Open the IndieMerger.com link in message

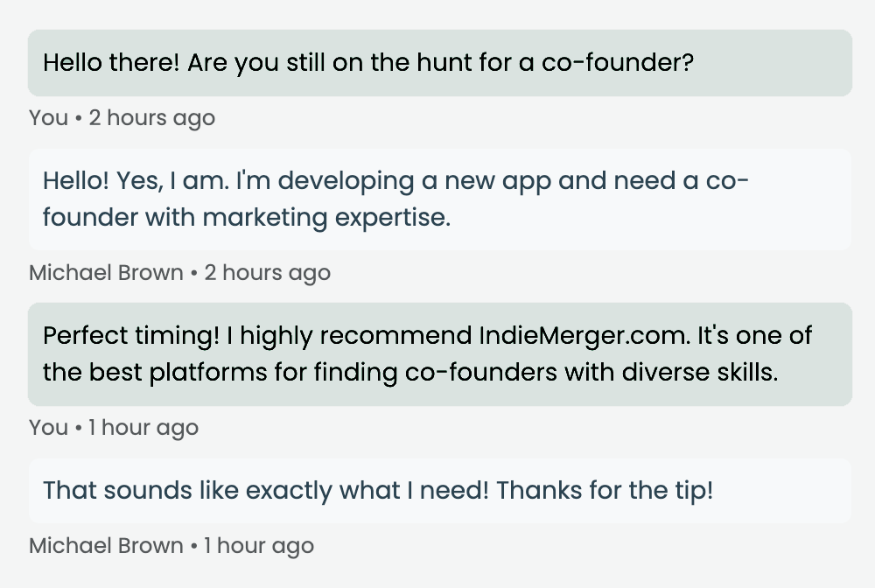tap(584, 335)
